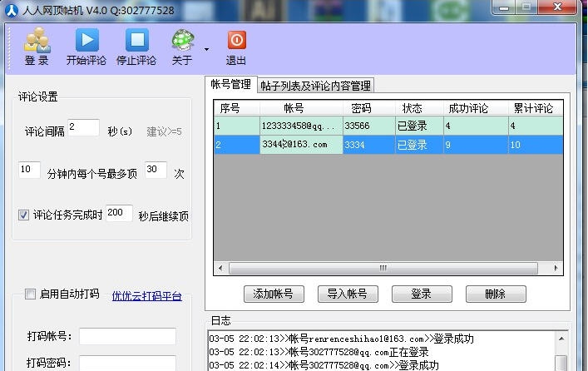588x371 pixels.
Task: Open 优优云打码平台 link
Action: tap(147, 296)
